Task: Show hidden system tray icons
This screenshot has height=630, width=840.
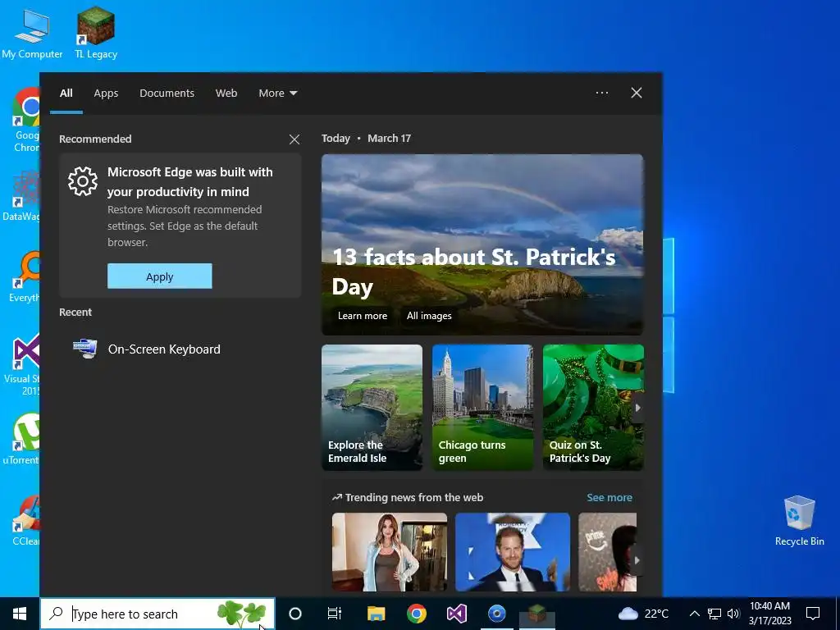Action: click(x=694, y=614)
